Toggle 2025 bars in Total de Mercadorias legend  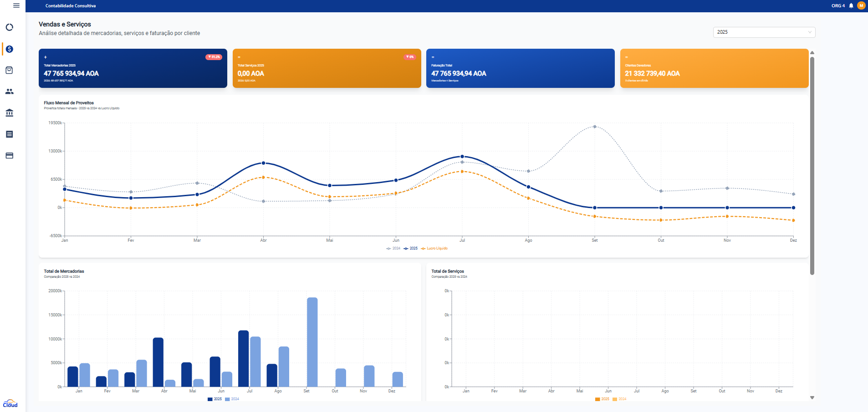coord(214,399)
